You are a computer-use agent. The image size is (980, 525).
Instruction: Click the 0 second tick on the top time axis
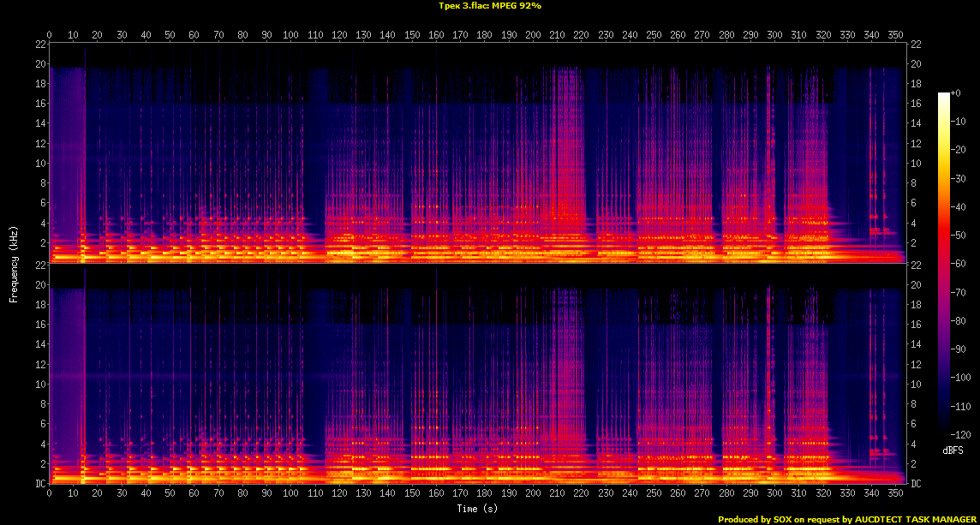coord(50,35)
